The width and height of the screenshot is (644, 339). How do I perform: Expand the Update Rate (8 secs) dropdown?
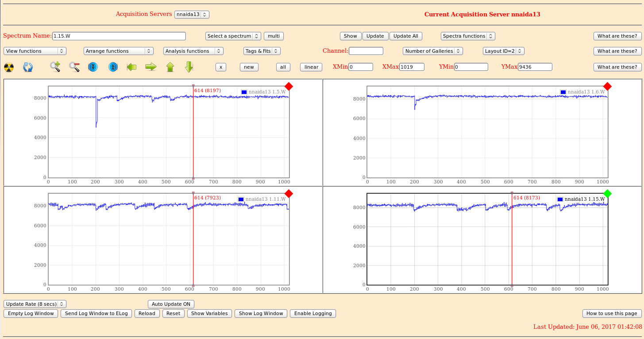(35, 304)
